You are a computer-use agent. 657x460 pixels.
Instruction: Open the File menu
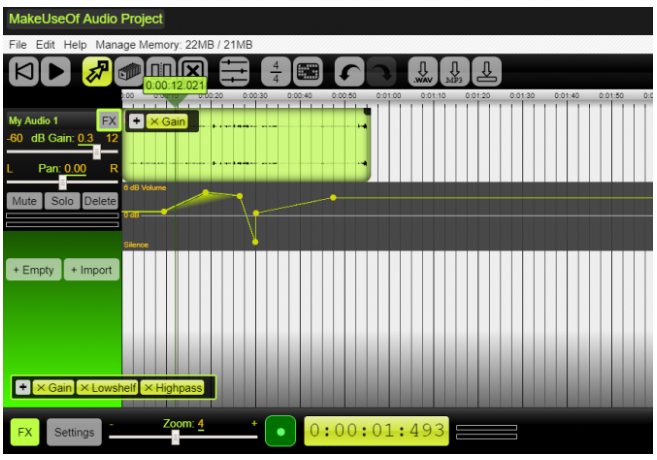[x=18, y=44]
